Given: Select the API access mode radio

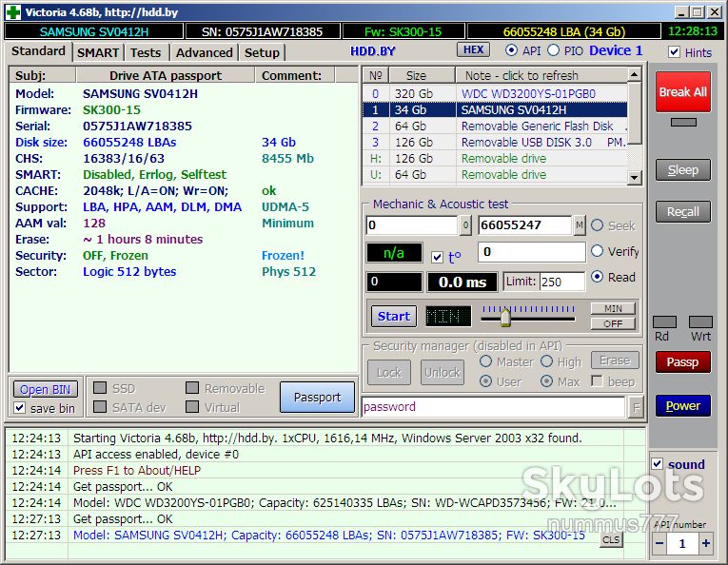Looking at the screenshot, I should [511, 50].
